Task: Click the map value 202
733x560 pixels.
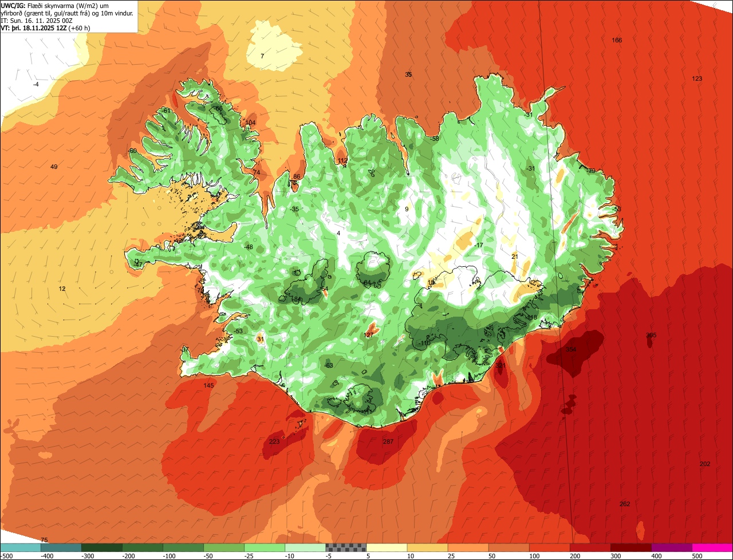Action: click(705, 464)
